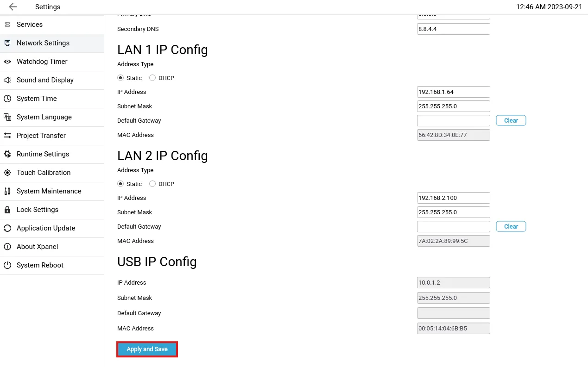Viewport: 588px width, 367px height.
Task: Click the Services sidebar icon
Action: click(x=7, y=25)
